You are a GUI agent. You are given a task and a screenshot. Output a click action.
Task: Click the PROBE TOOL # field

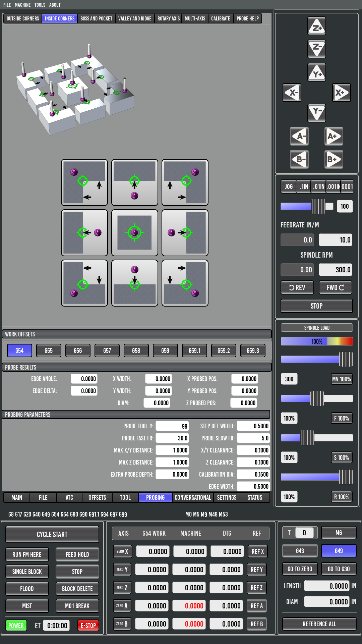pos(172,426)
